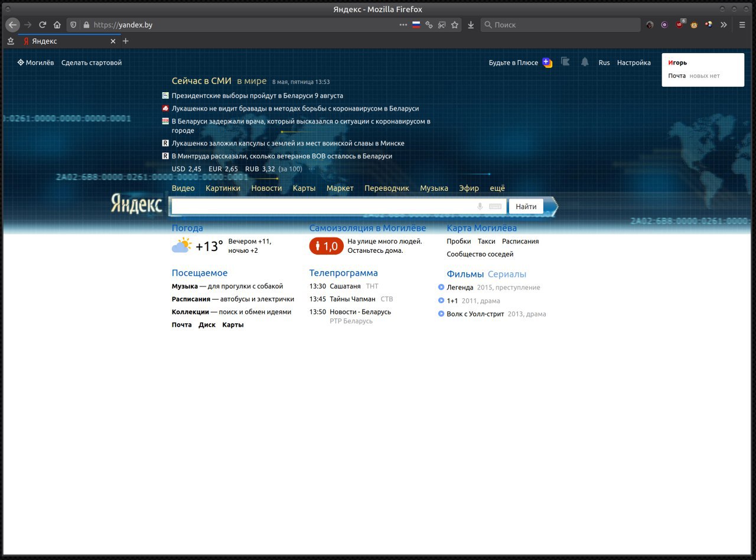Open a new tab with plus button
Image resolution: width=756 pixels, height=560 pixels.
(x=125, y=41)
